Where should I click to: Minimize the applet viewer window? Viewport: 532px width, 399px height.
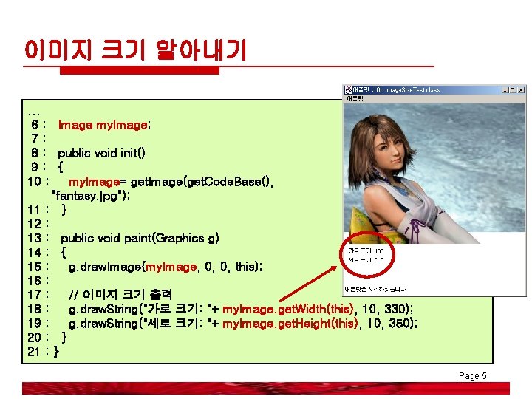(505, 90)
